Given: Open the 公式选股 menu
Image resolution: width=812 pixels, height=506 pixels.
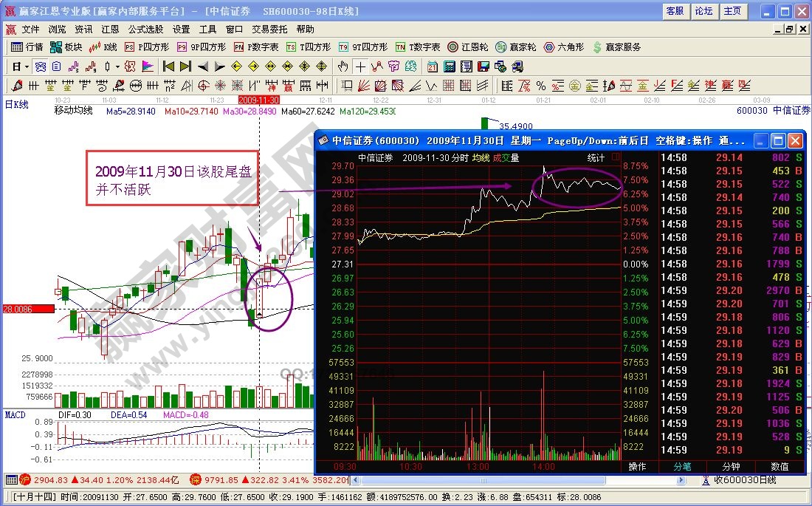Looking at the screenshot, I should [x=145, y=30].
